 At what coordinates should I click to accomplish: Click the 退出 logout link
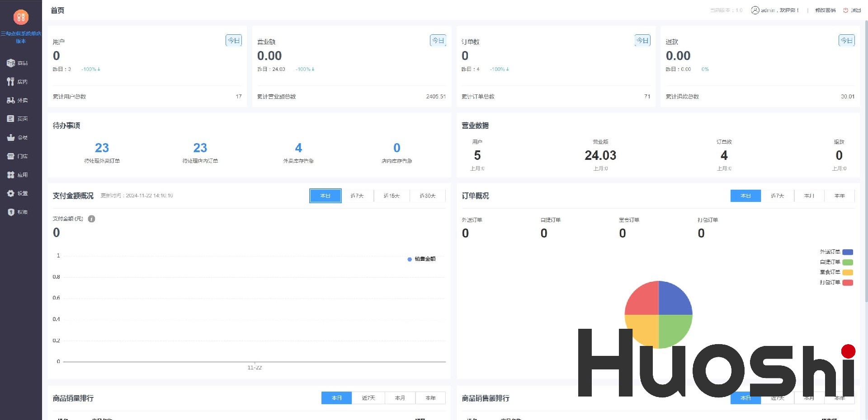856,10
